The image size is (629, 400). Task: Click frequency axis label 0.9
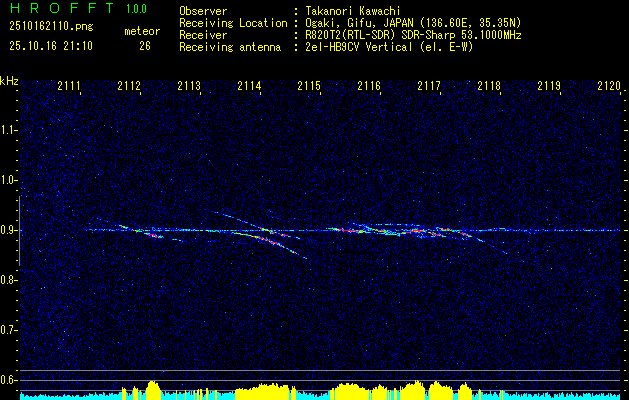(x=8, y=230)
